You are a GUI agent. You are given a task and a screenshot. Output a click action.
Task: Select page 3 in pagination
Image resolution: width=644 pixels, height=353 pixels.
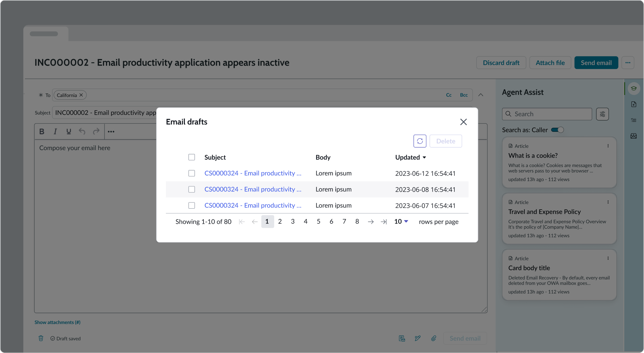[x=293, y=221]
